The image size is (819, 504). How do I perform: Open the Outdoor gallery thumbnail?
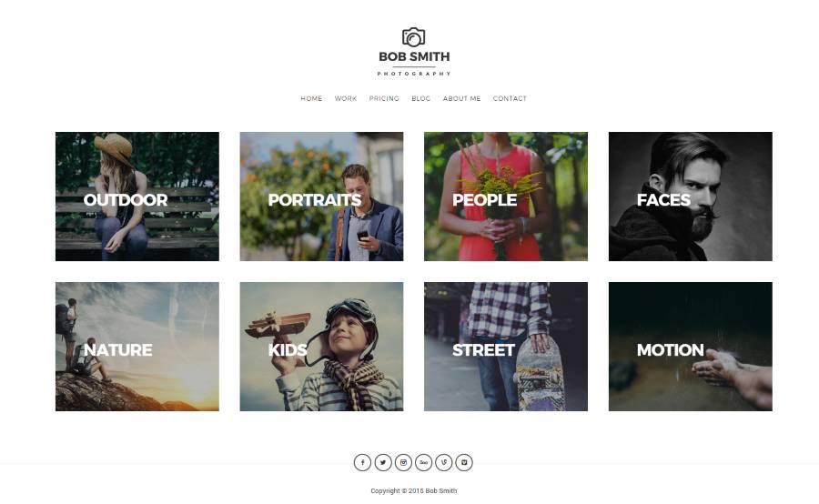click(x=137, y=197)
